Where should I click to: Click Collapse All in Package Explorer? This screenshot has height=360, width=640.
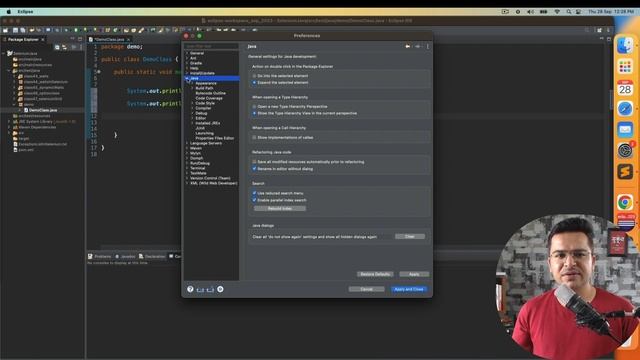(57, 47)
